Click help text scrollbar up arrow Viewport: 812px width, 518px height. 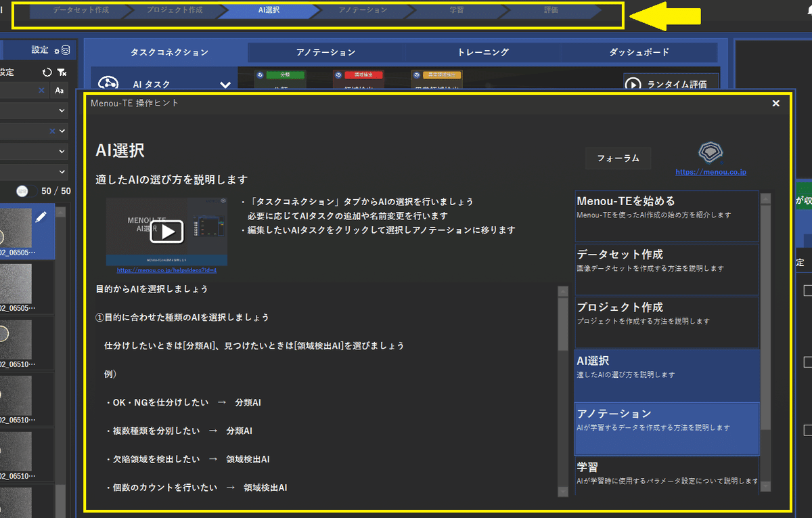point(563,291)
